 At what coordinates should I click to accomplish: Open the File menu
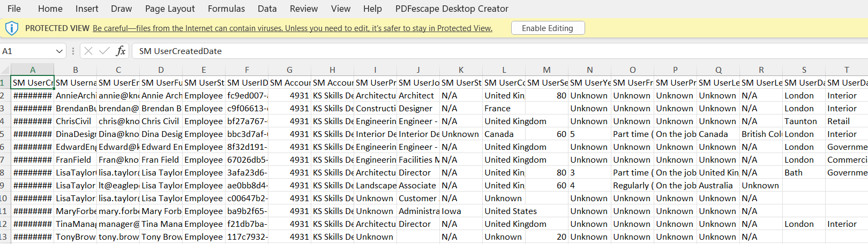pyautogui.click(x=14, y=9)
